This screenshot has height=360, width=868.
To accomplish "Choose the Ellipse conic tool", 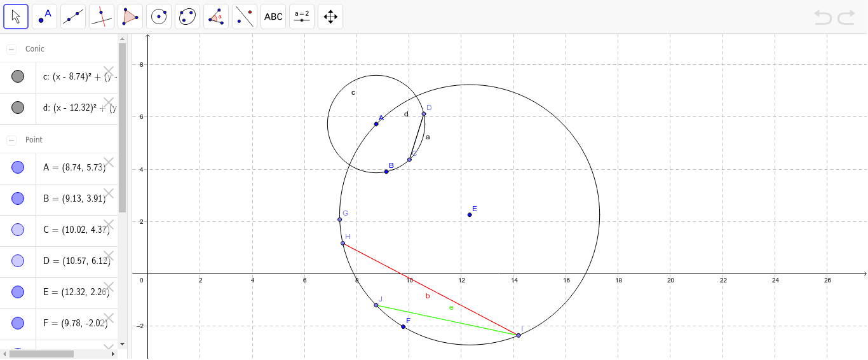I will coord(187,17).
